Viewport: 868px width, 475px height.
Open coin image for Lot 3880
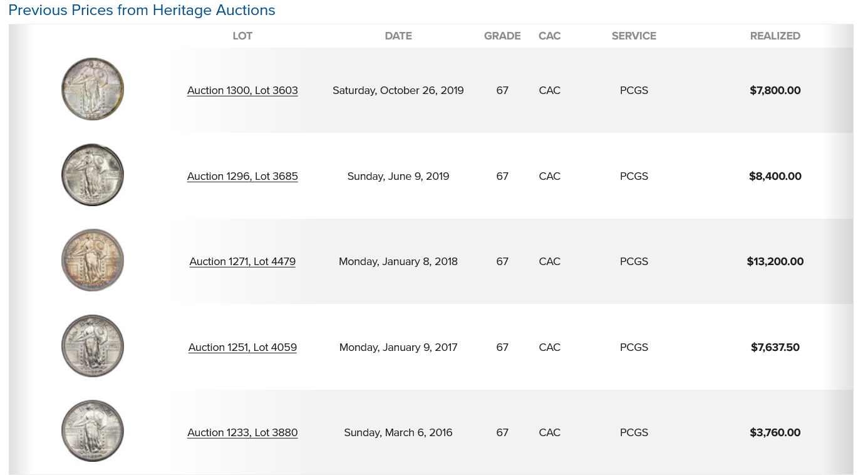(x=93, y=432)
